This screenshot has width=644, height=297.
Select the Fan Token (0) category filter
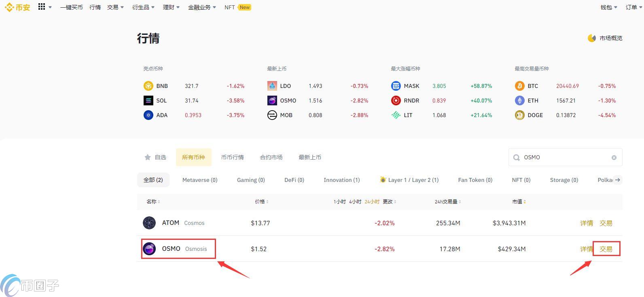tap(475, 180)
